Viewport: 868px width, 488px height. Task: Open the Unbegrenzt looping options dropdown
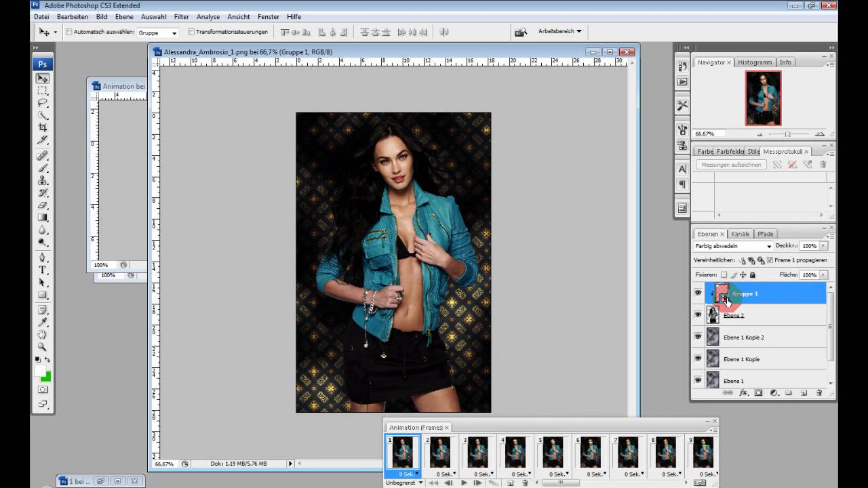pos(403,483)
